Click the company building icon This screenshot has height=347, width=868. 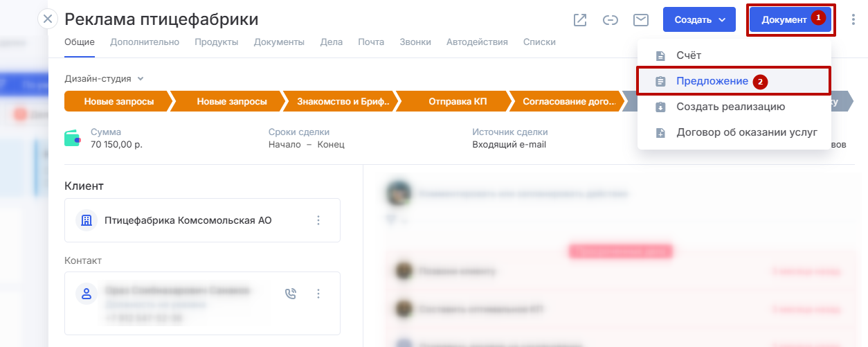[87, 220]
